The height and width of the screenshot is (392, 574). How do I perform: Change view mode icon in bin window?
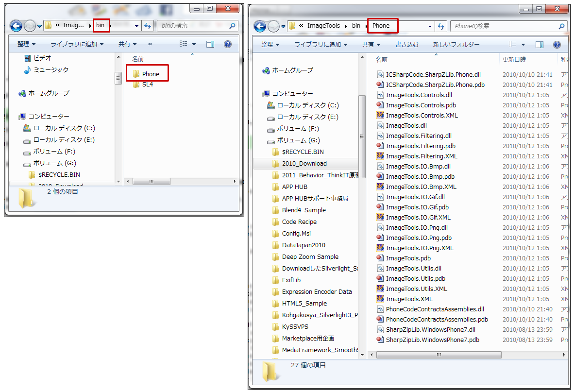point(184,44)
